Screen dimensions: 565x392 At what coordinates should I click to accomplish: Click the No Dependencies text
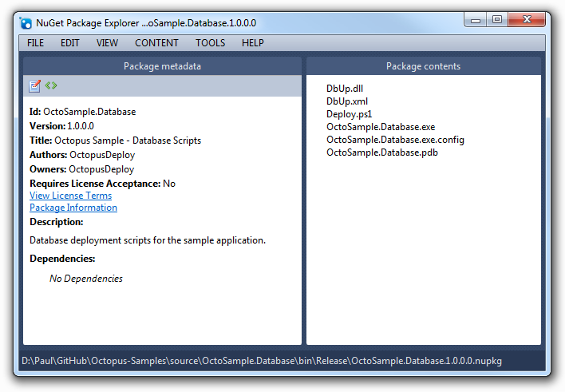coord(86,279)
